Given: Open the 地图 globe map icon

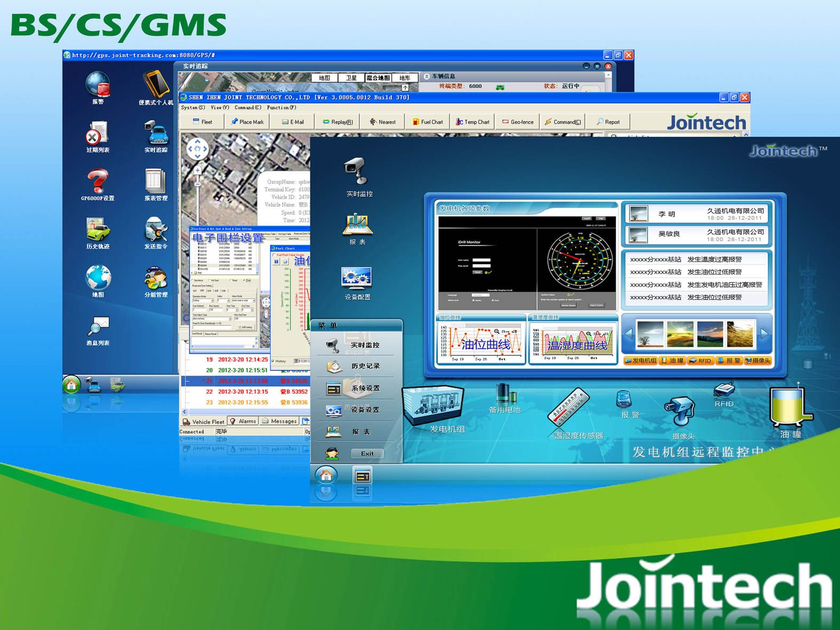Looking at the screenshot, I should [98, 281].
